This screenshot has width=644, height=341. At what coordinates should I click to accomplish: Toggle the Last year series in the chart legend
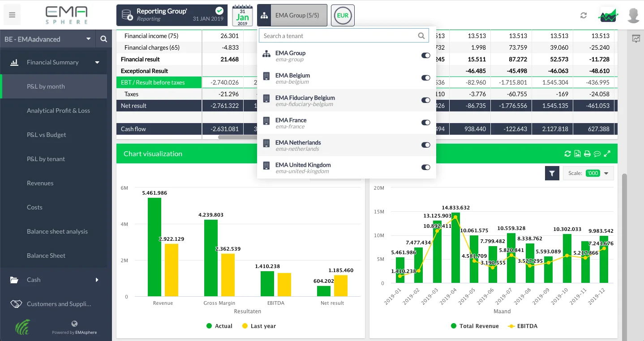pyautogui.click(x=258, y=326)
